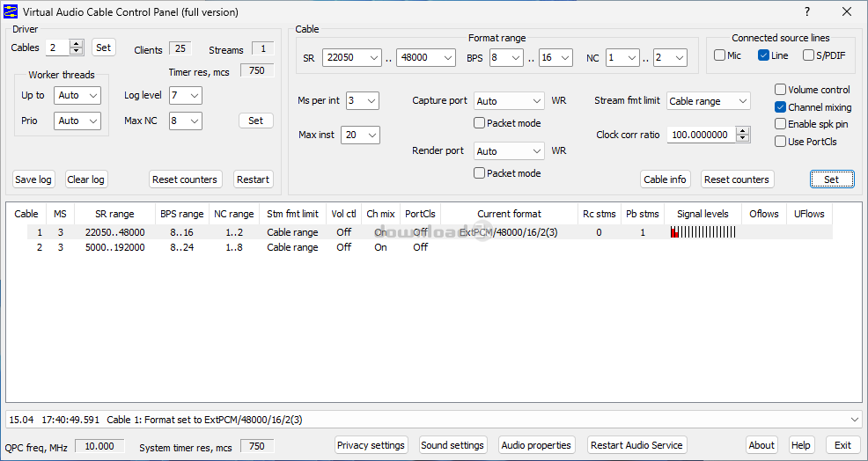Click the Cables number input field
868x461 pixels.
[x=57, y=48]
